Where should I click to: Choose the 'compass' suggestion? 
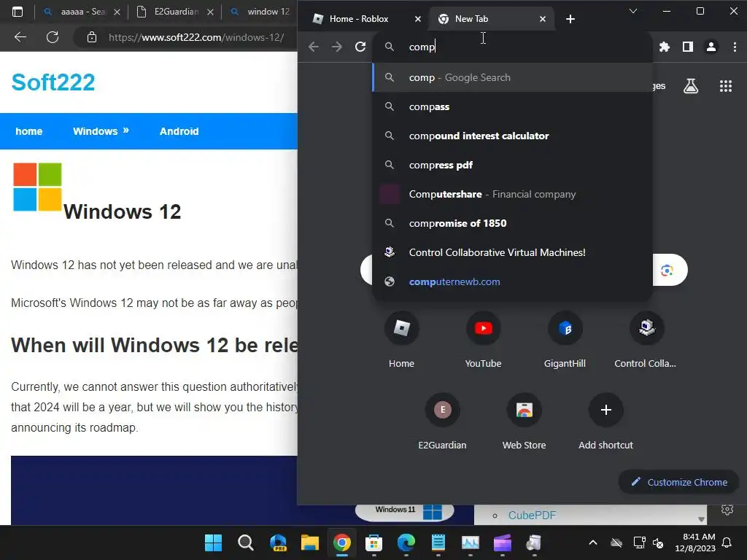pos(512,106)
